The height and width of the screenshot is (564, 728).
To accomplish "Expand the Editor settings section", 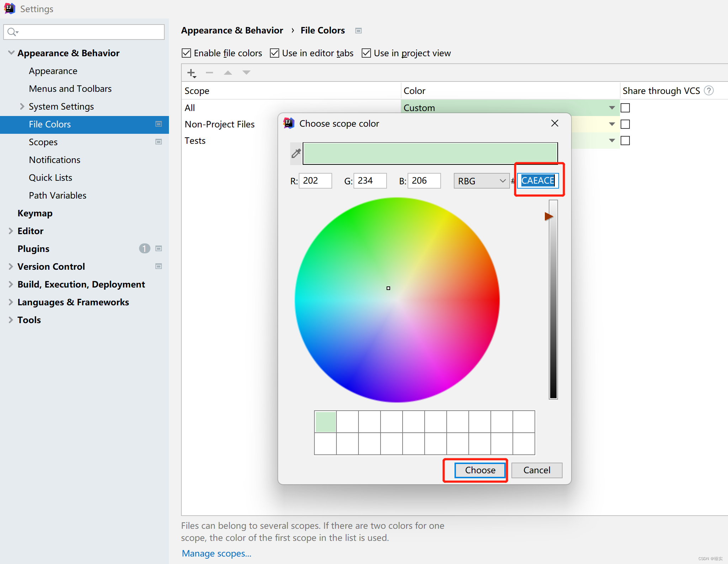I will pyautogui.click(x=11, y=231).
